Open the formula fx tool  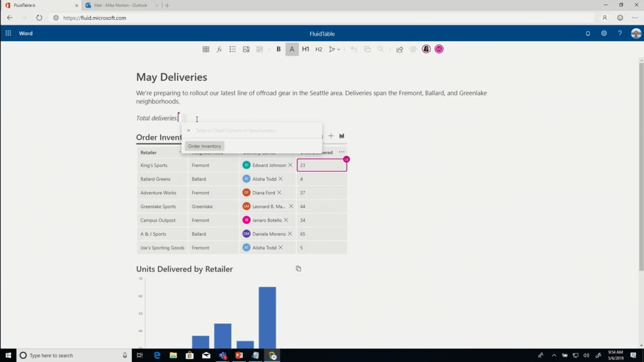pyautogui.click(x=219, y=49)
